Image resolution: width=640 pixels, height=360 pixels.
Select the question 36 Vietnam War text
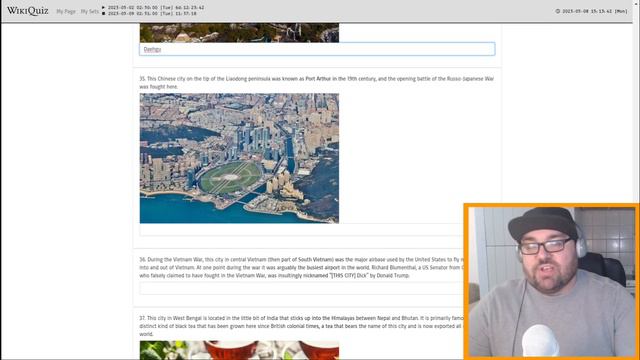click(302, 267)
